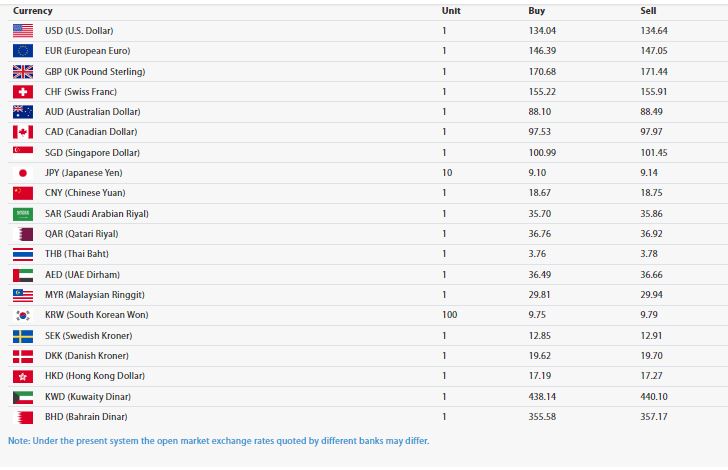This screenshot has width=728, height=470.
Task: Select the Unit column header
Action: (451, 11)
